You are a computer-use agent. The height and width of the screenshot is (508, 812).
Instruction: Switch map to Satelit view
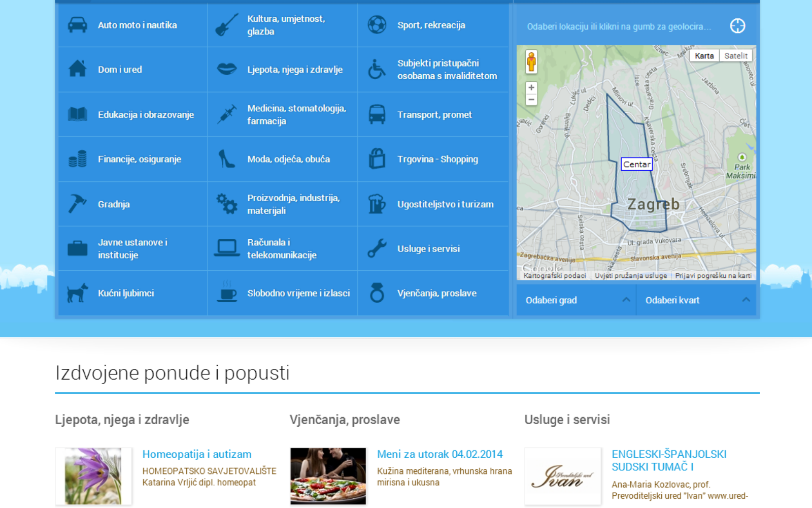click(x=735, y=56)
